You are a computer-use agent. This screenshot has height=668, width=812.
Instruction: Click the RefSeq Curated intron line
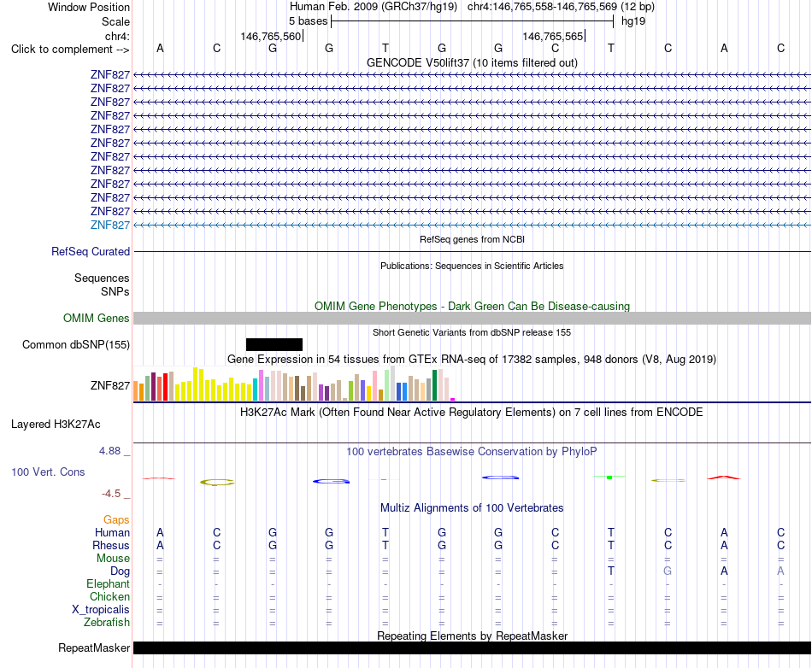point(472,251)
